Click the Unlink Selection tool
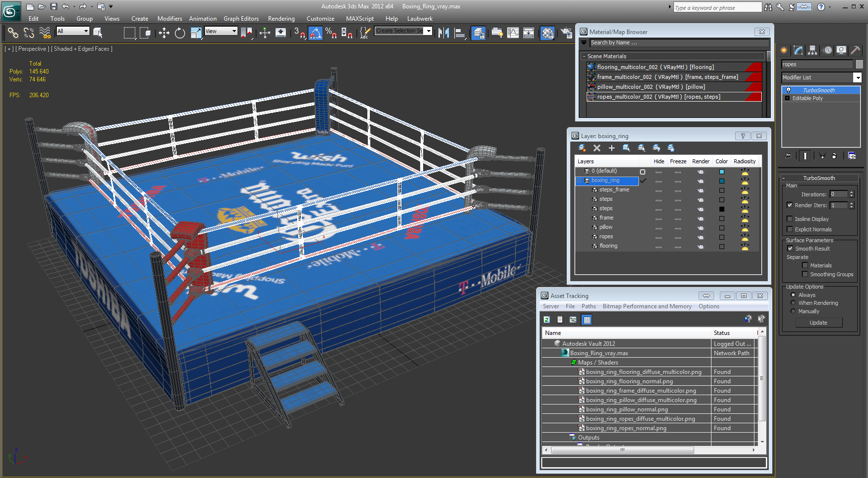Viewport: 868px width, 478px height. click(29, 33)
